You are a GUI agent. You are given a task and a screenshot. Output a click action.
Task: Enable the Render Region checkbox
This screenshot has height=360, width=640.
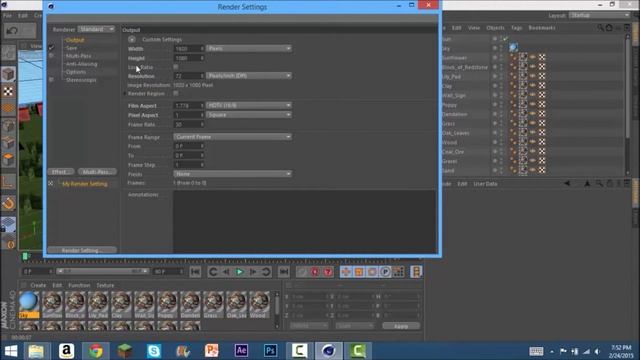tap(176, 93)
